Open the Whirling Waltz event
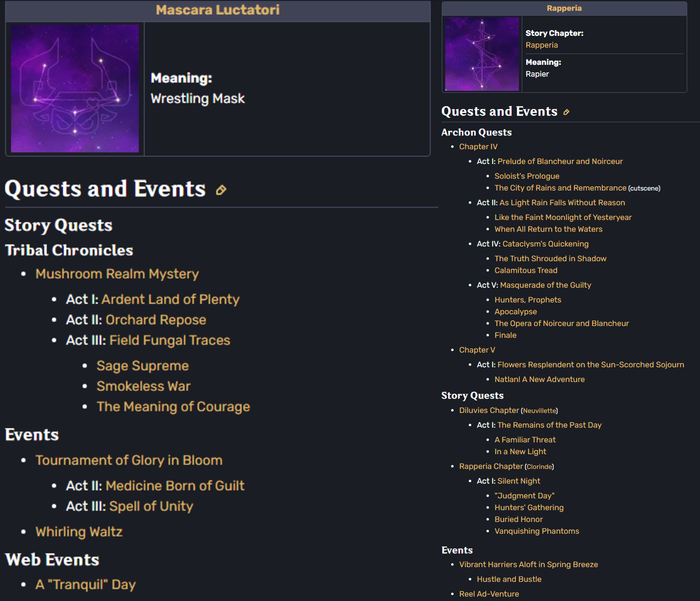The width and height of the screenshot is (700, 601). (79, 532)
